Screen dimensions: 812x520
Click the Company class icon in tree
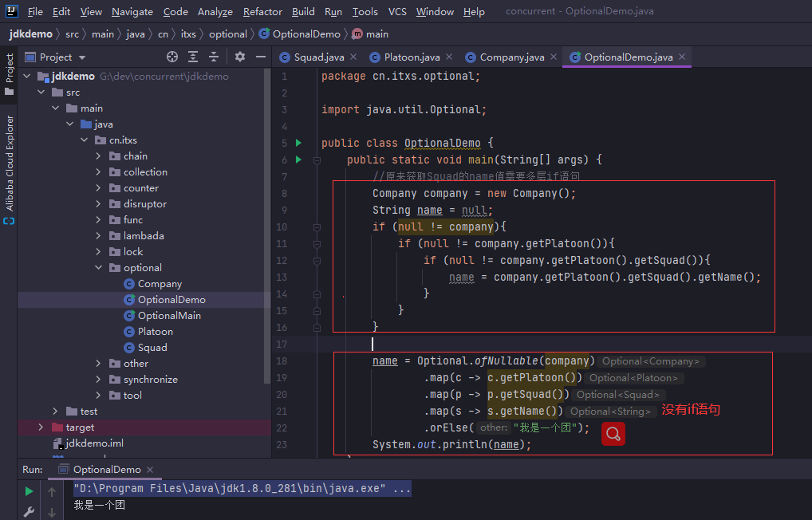tap(129, 284)
